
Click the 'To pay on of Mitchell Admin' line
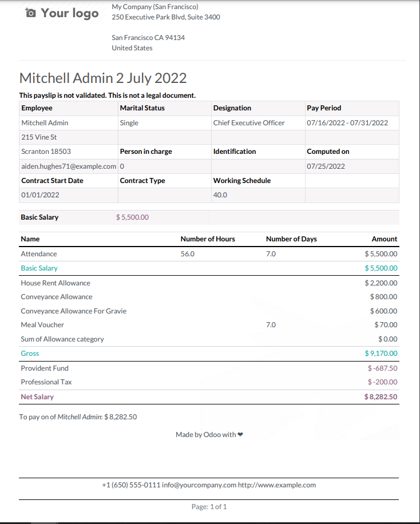(78, 417)
